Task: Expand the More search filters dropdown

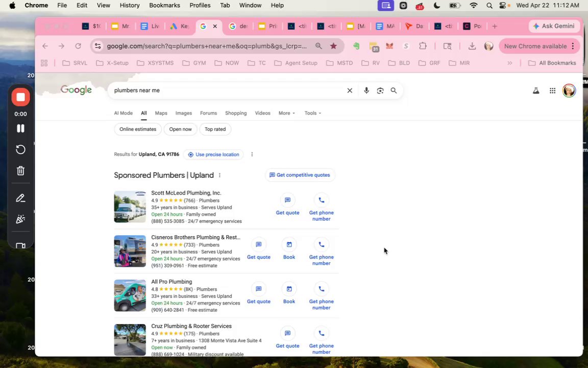Action: click(287, 113)
